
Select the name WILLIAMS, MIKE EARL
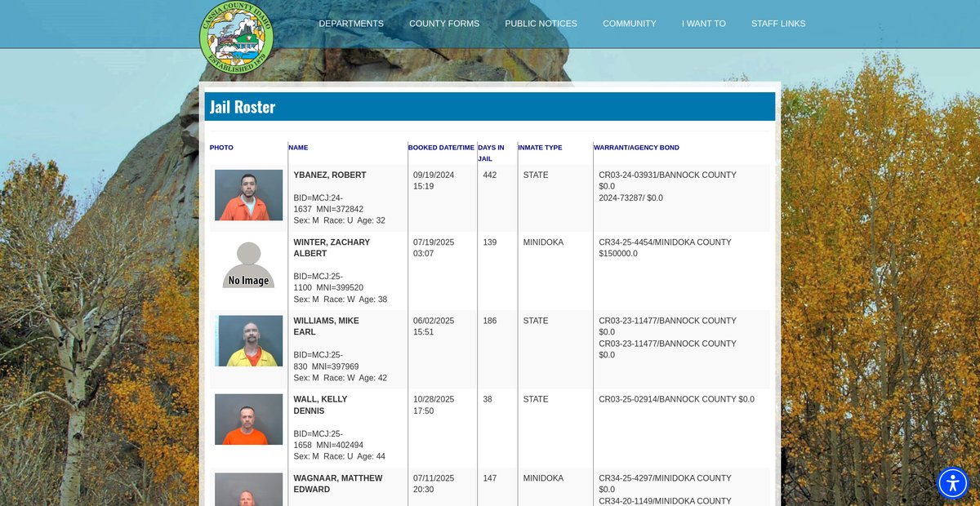pyautogui.click(x=326, y=326)
